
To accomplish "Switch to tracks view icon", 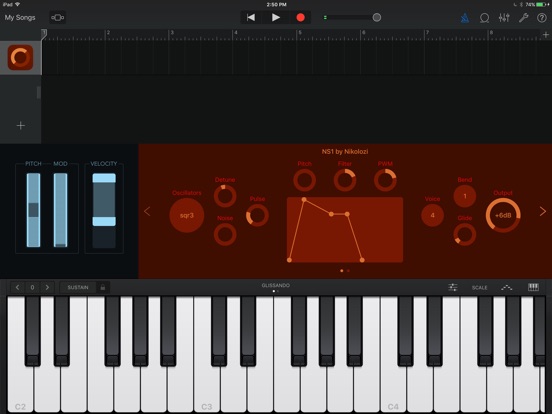I will (57, 18).
